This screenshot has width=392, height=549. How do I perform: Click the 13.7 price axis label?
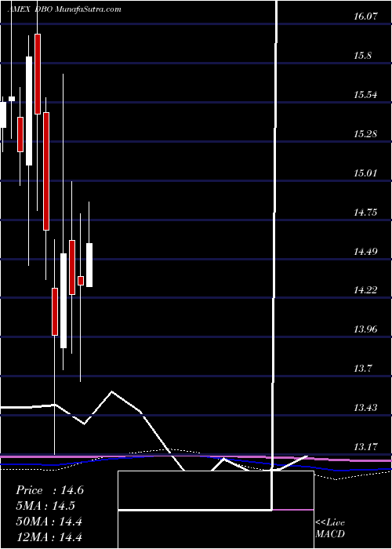click(x=364, y=369)
